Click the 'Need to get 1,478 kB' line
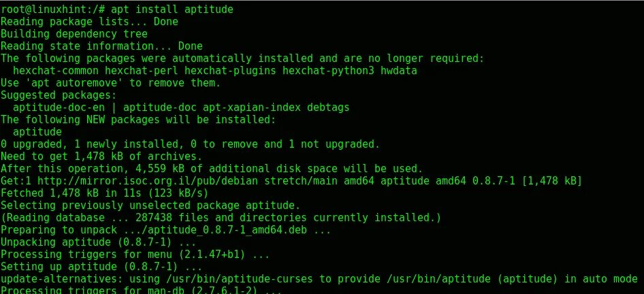Screen dimensions: 644x294 (101, 157)
